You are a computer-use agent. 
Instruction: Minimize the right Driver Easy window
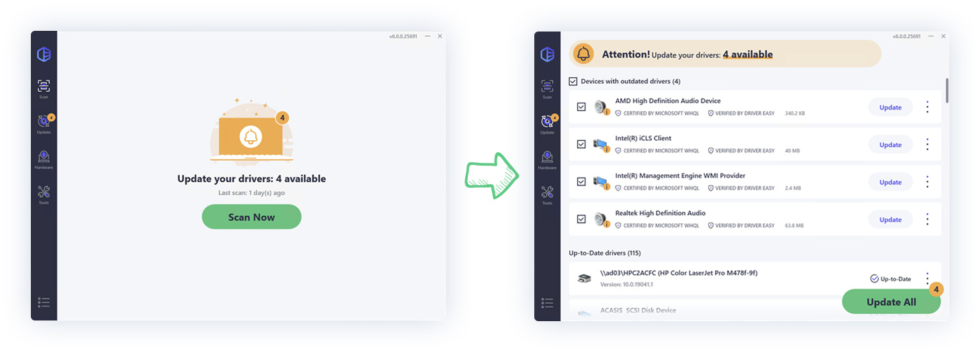tap(930, 36)
